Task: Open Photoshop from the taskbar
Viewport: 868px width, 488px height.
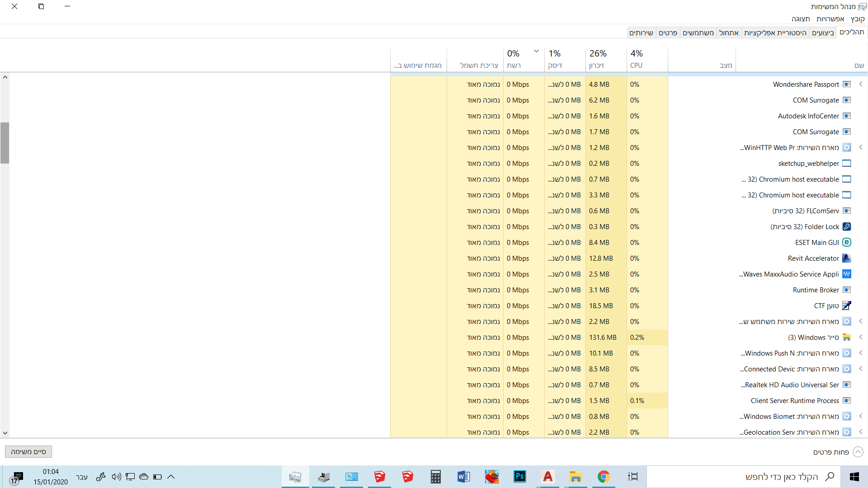Action: click(519, 477)
